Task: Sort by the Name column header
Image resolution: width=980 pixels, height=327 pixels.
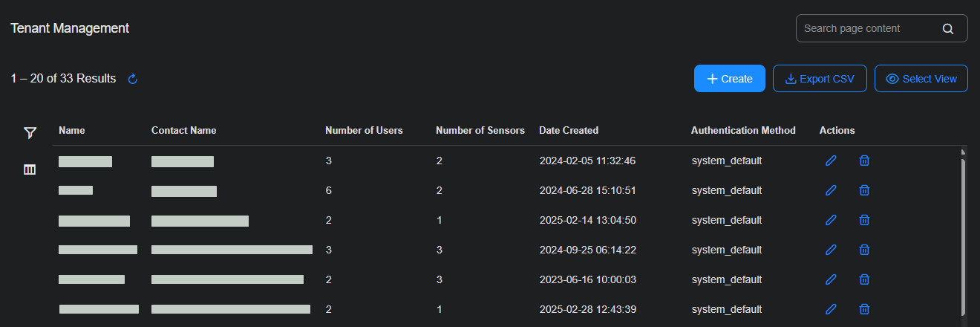Action: point(72,131)
